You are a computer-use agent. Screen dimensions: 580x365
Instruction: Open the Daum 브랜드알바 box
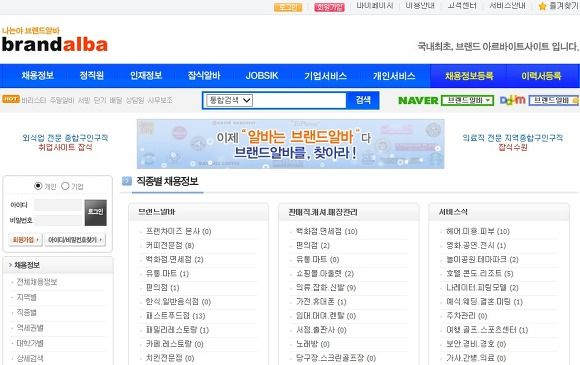[554, 100]
